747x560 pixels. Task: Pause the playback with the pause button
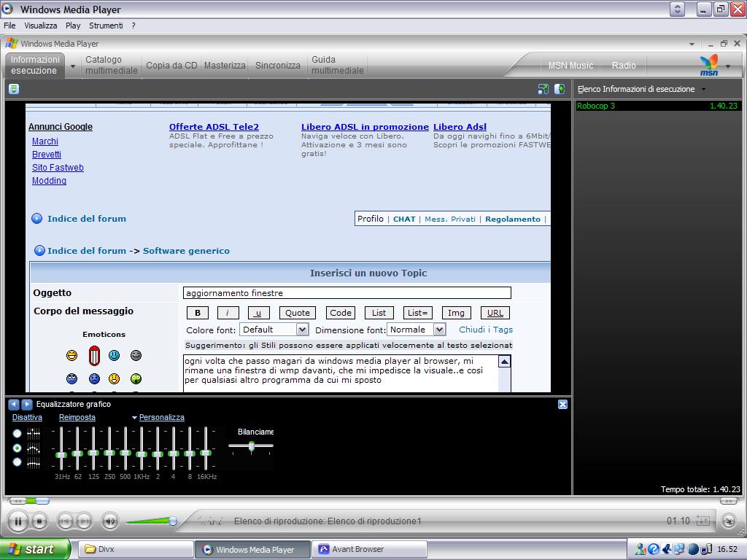pyautogui.click(x=18, y=521)
